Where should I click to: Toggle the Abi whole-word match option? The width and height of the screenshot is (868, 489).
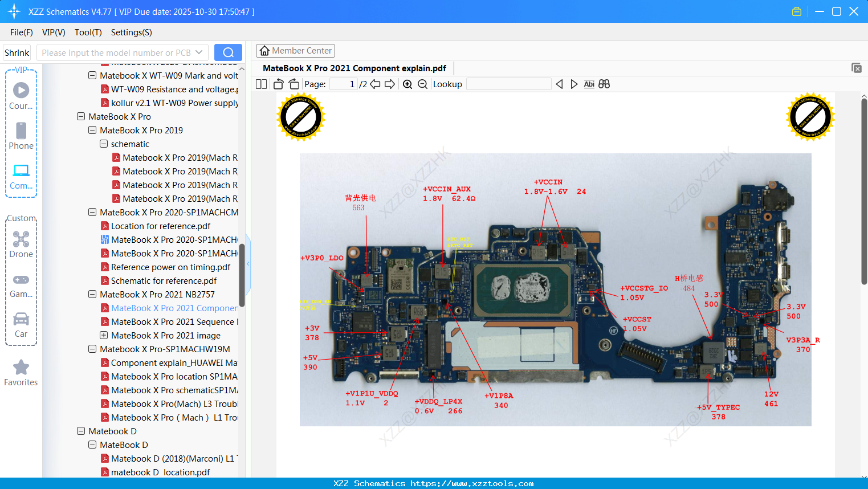coord(589,84)
